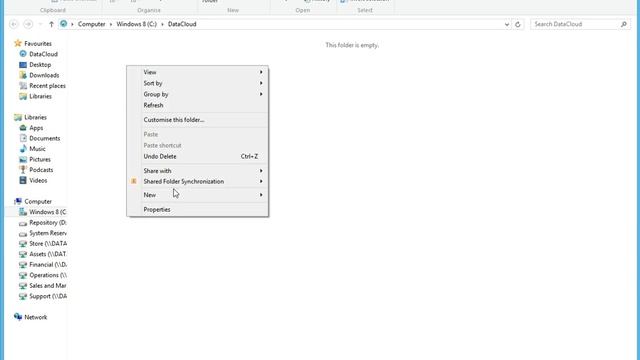The image size is (640, 360).
Task: Select Computer in the navigation pane
Action: 38,202
